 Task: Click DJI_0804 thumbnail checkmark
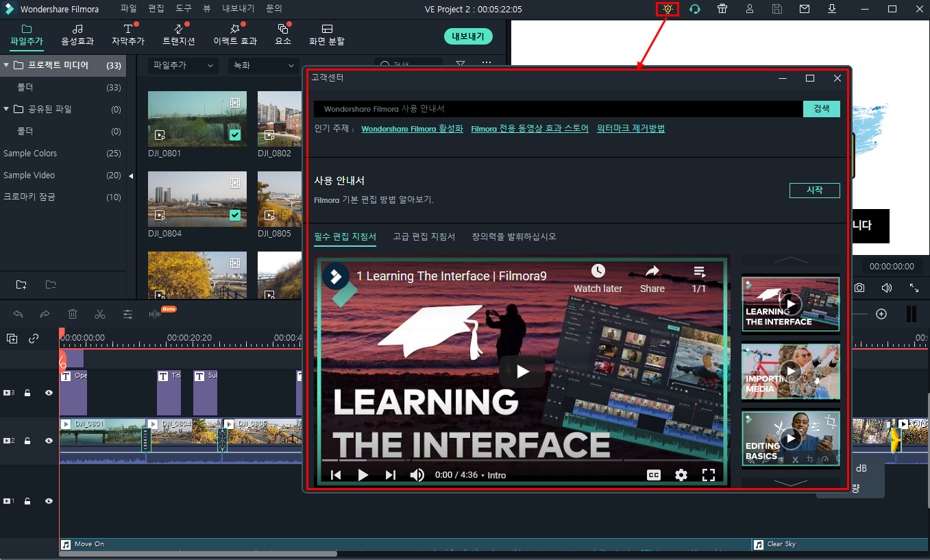pyautogui.click(x=235, y=215)
